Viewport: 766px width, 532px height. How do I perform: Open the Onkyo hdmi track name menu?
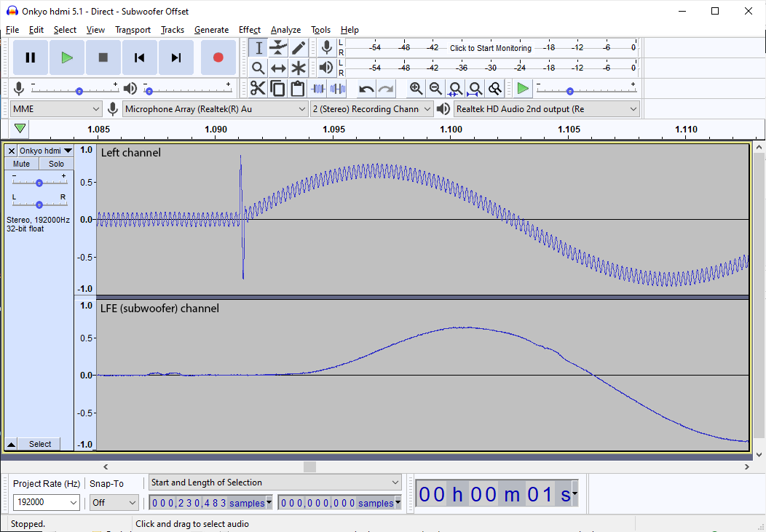pyautogui.click(x=45, y=151)
